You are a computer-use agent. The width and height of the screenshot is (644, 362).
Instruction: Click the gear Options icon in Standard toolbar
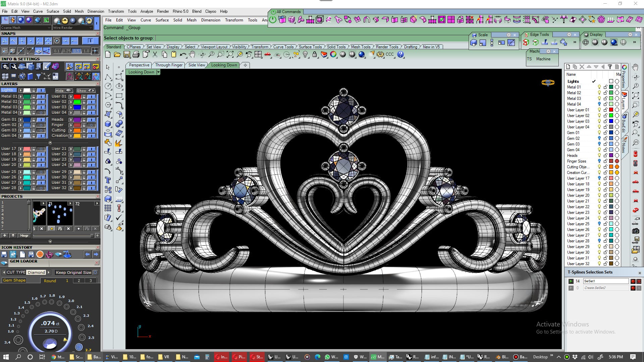[x=380, y=54]
